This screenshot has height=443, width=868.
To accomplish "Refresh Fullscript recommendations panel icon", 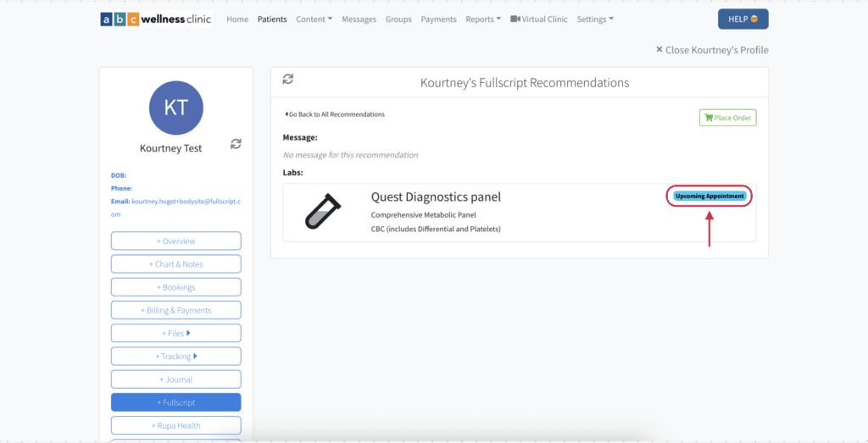I will (288, 79).
